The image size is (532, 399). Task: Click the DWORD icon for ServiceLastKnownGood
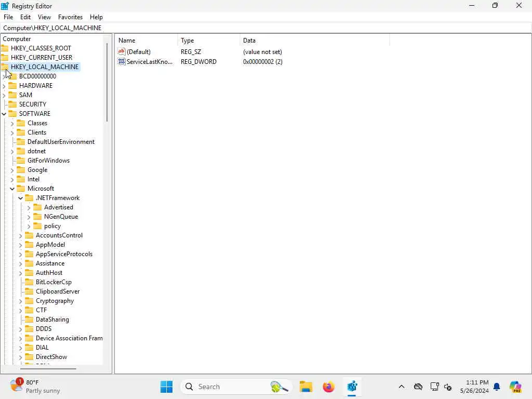click(x=122, y=61)
